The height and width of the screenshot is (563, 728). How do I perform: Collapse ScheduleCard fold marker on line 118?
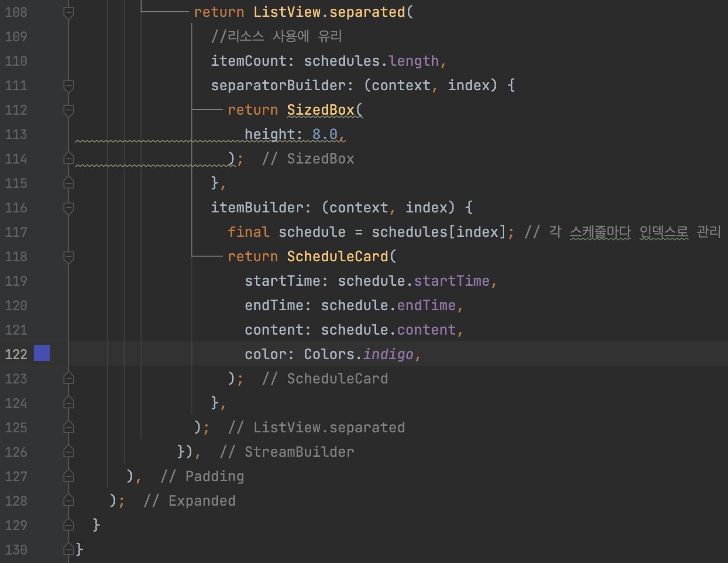[x=69, y=257]
